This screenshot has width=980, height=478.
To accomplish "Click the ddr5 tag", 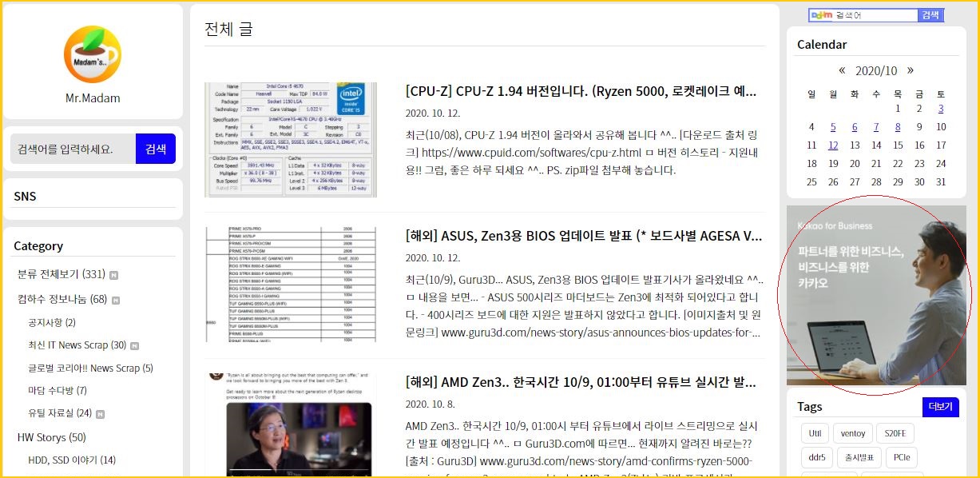I will click(816, 458).
